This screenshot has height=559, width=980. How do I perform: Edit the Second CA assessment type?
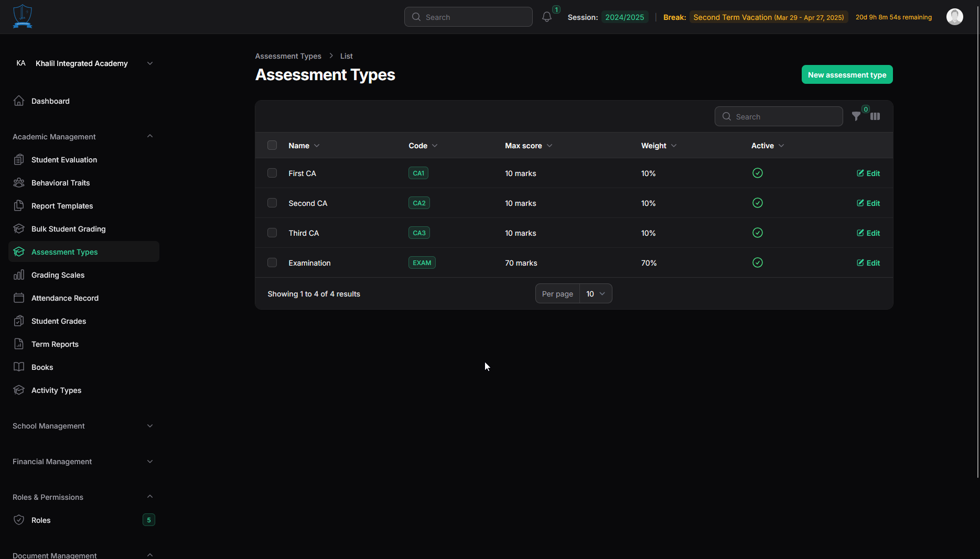868,203
